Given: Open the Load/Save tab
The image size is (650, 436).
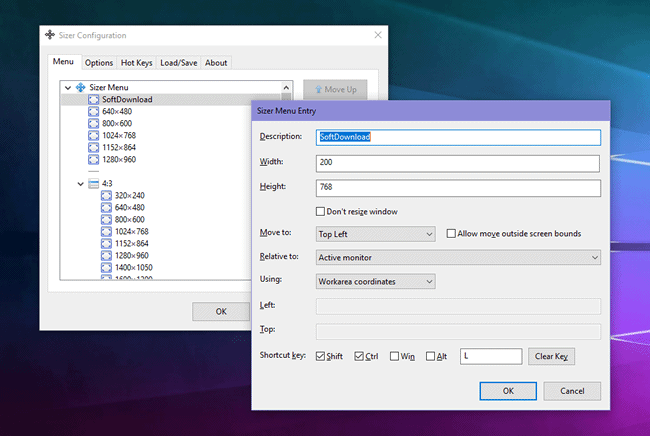Looking at the screenshot, I should pyautogui.click(x=178, y=62).
